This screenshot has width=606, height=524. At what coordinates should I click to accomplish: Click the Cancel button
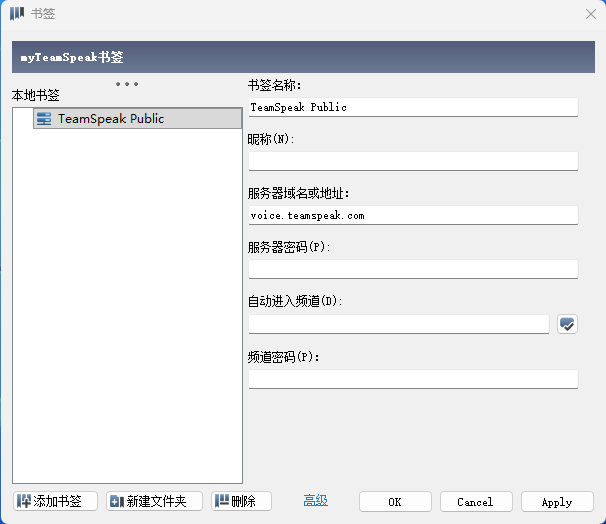476,502
